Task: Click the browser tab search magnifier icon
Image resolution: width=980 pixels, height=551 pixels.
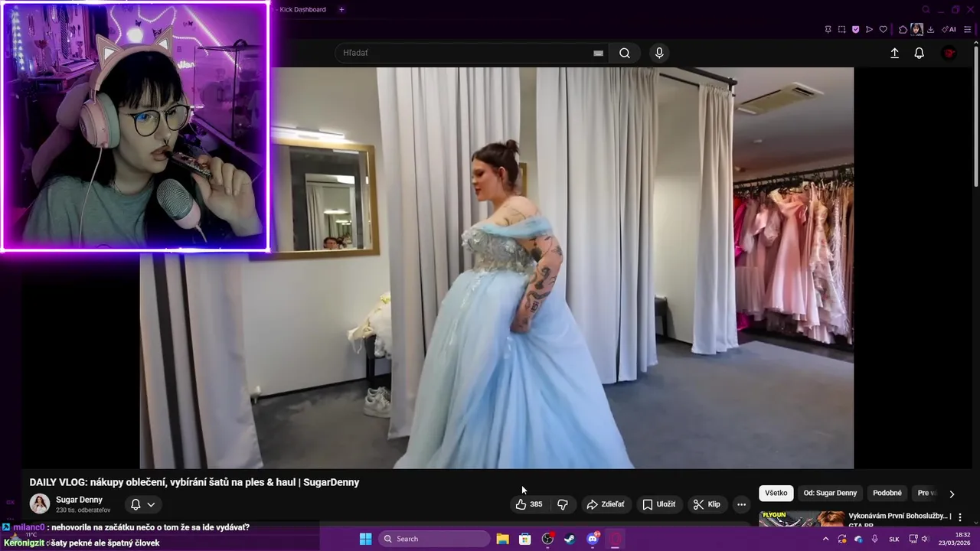Action: click(x=926, y=10)
